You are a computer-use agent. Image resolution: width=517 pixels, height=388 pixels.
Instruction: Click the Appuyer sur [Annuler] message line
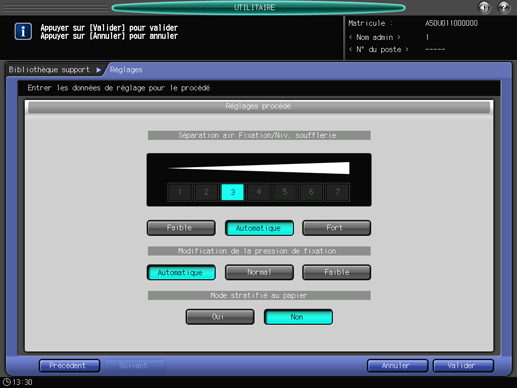109,36
